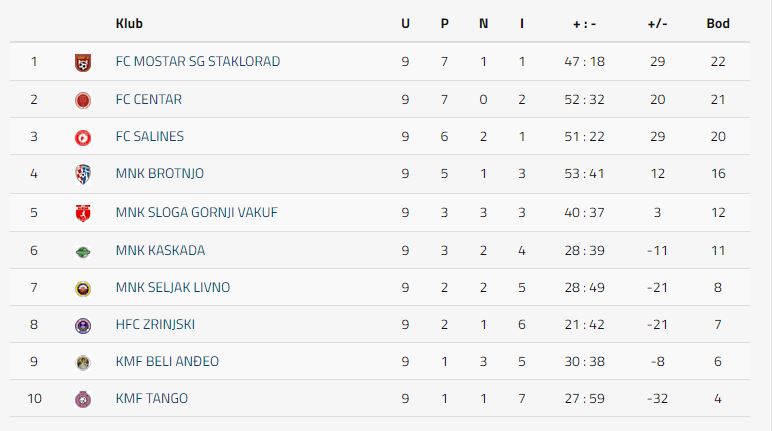Viewport: 772px width, 431px height.
Task: Click the FC Salines team logo
Action: pyautogui.click(x=83, y=137)
